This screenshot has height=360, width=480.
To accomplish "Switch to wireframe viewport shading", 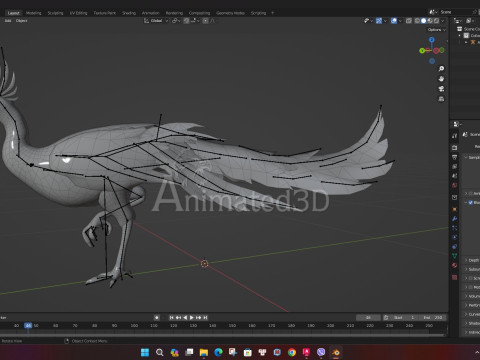I will [417, 21].
